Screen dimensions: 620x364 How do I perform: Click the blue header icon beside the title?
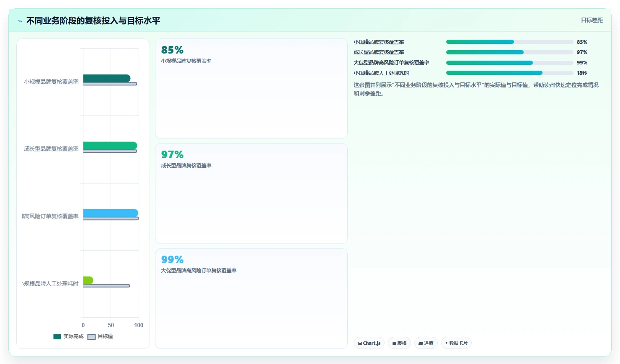pyautogui.click(x=20, y=21)
